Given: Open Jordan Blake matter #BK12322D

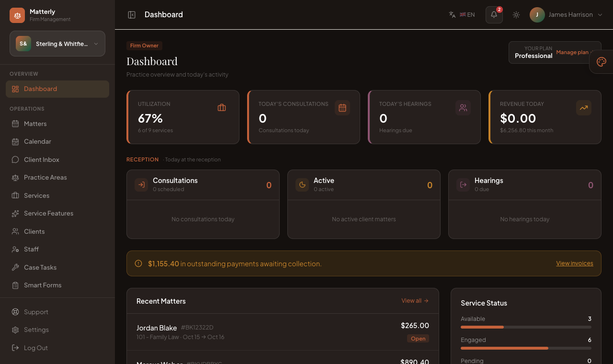Looking at the screenshot, I should click(x=283, y=332).
